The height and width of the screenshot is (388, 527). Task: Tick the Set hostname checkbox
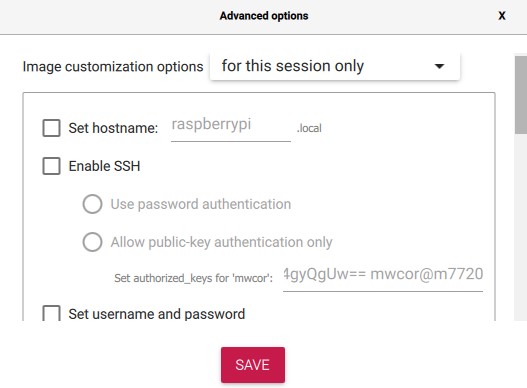(x=51, y=128)
